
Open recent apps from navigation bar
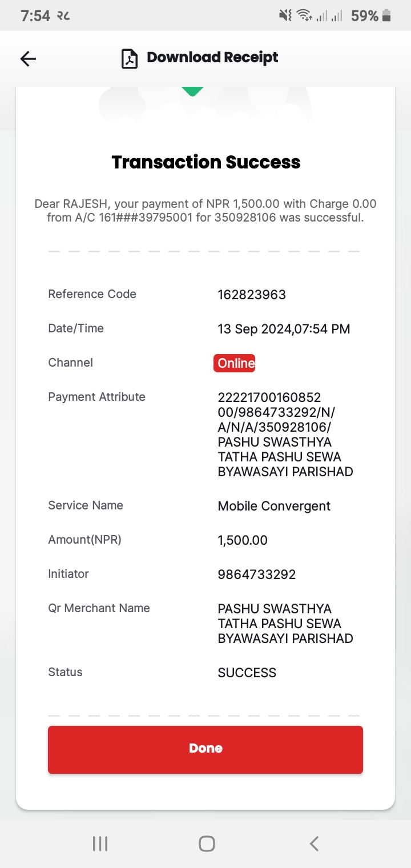(x=100, y=843)
